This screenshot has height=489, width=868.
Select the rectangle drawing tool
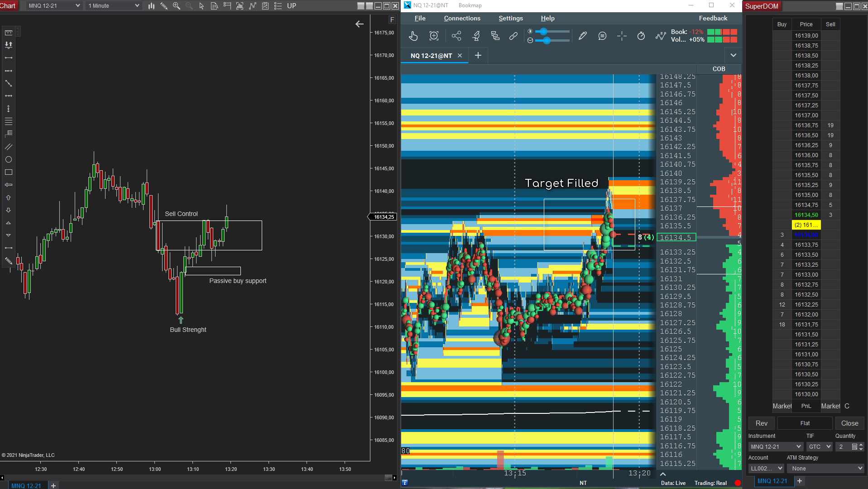coord(9,172)
